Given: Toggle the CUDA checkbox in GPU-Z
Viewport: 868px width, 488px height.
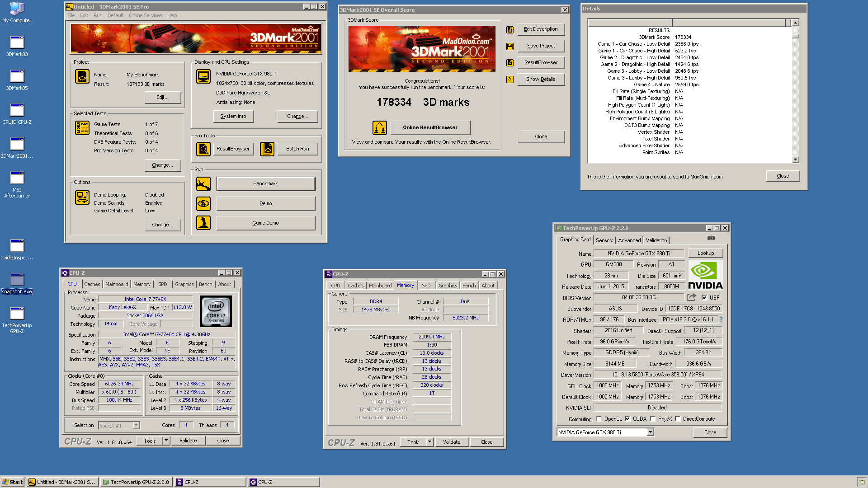Looking at the screenshot, I should 627,419.
